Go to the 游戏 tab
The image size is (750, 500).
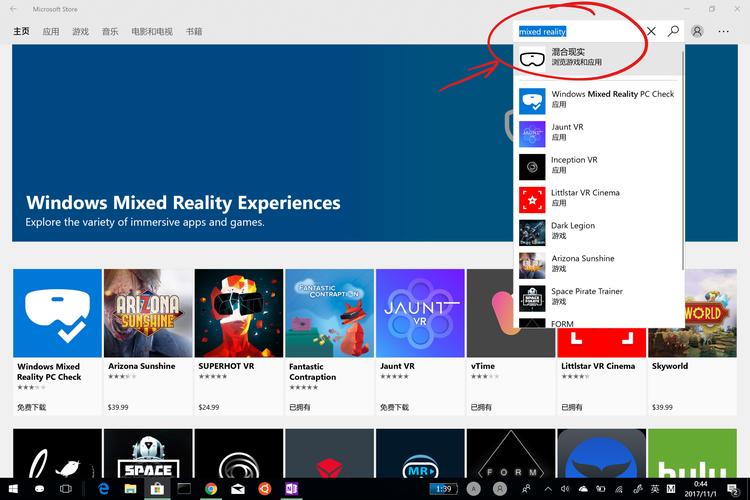coord(80,32)
